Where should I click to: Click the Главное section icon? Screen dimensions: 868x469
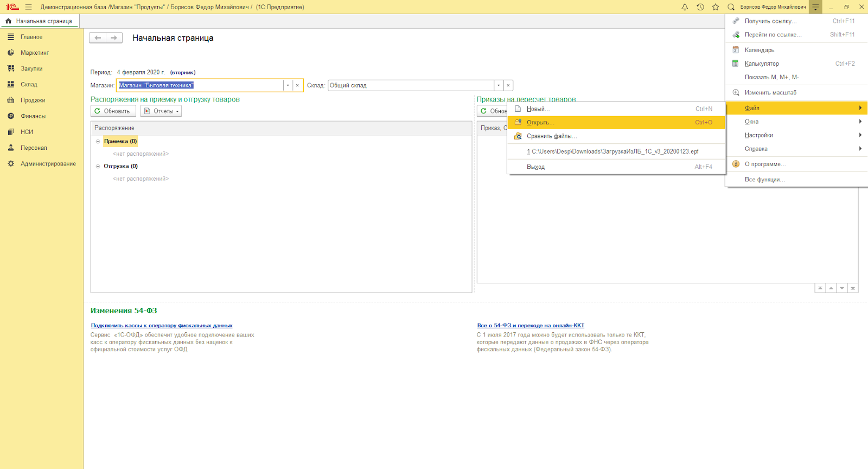coord(11,37)
